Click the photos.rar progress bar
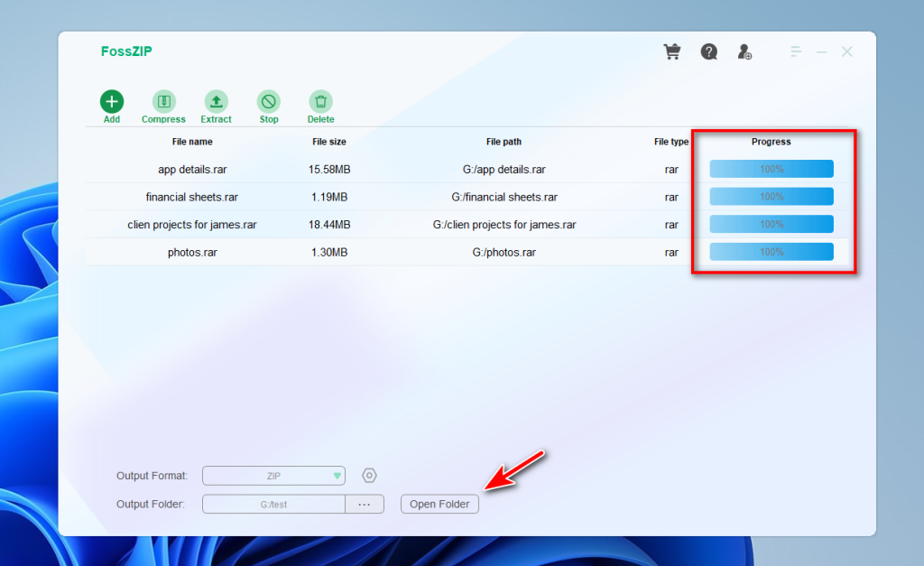Screen dimensions: 924x566 click(x=771, y=252)
